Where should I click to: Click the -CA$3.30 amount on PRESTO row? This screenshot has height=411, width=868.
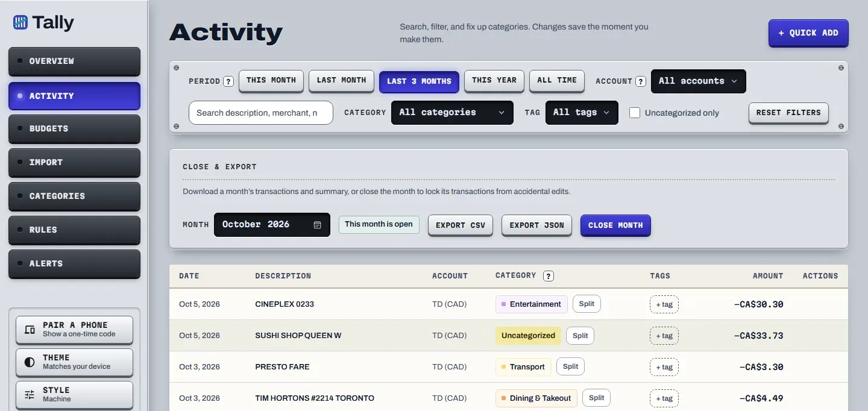(x=761, y=367)
